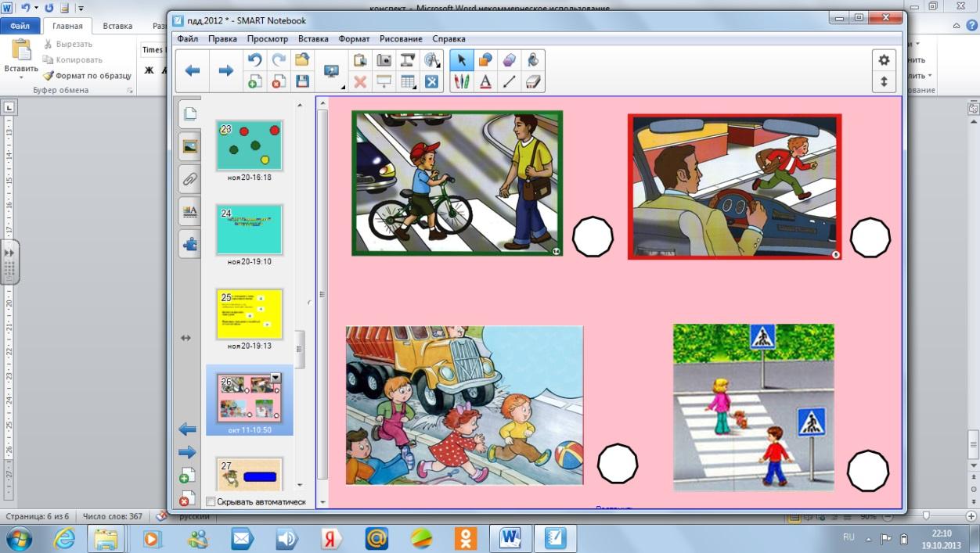Open the Odnoklassniki taskbar icon
The width and height of the screenshot is (980, 553).
(x=466, y=538)
